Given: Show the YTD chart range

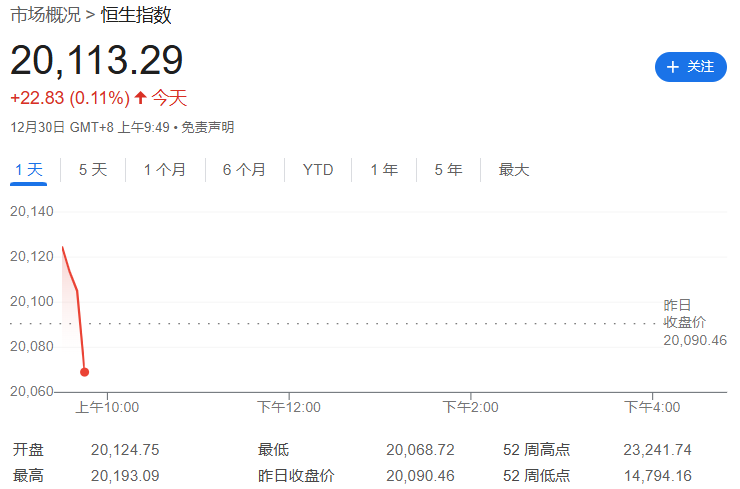Looking at the screenshot, I should [x=318, y=169].
